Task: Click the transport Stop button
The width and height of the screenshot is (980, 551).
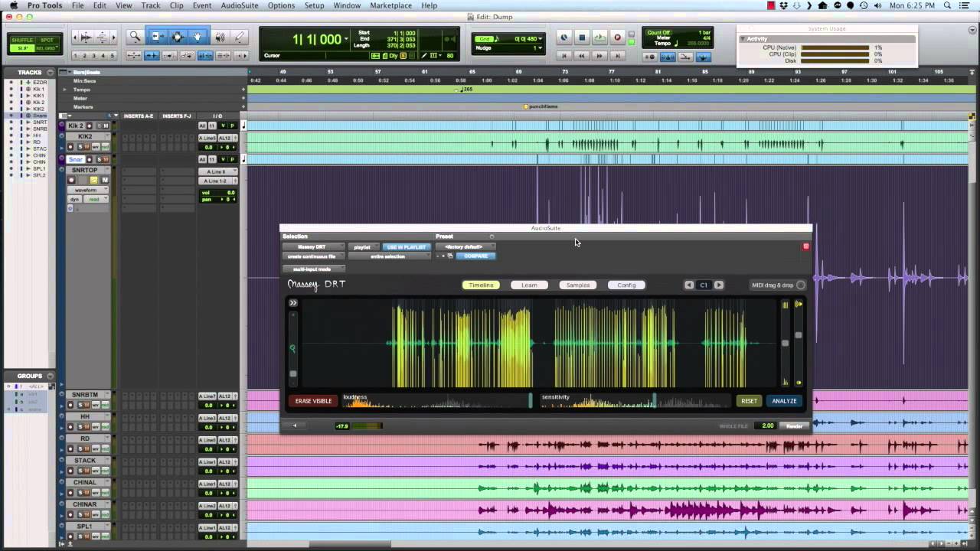Action: click(582, 37)
